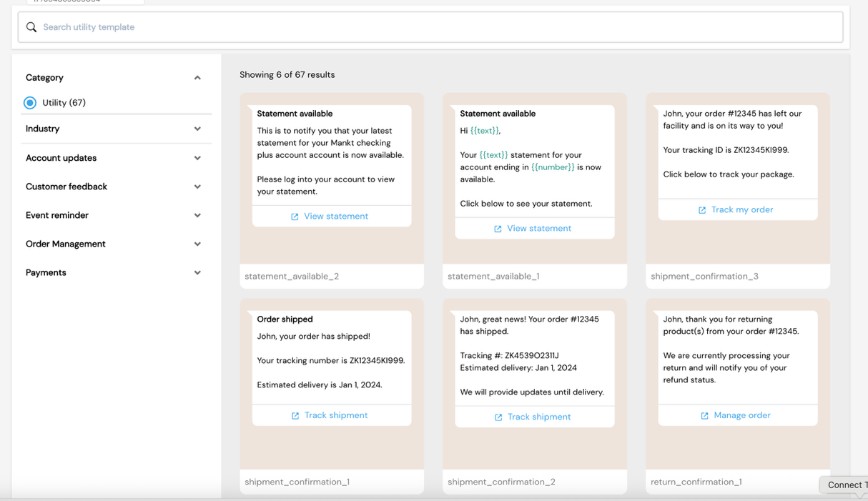
Task: Click external-link icon next to Manage order
Action: point(704,416)
